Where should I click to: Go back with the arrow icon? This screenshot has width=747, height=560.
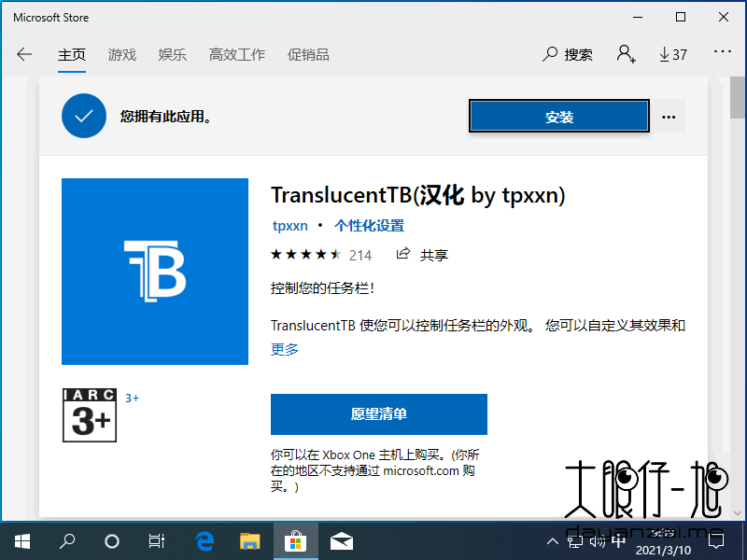pos(24,54)
